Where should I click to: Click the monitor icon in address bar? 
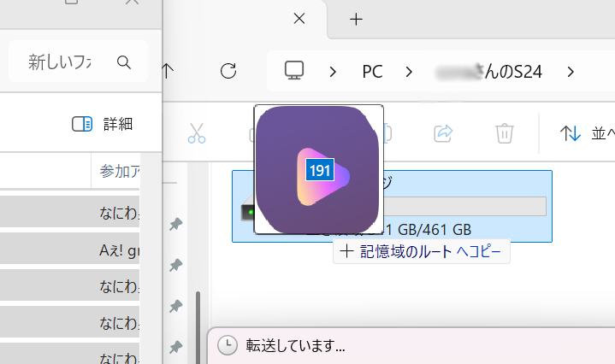(295, 71)
